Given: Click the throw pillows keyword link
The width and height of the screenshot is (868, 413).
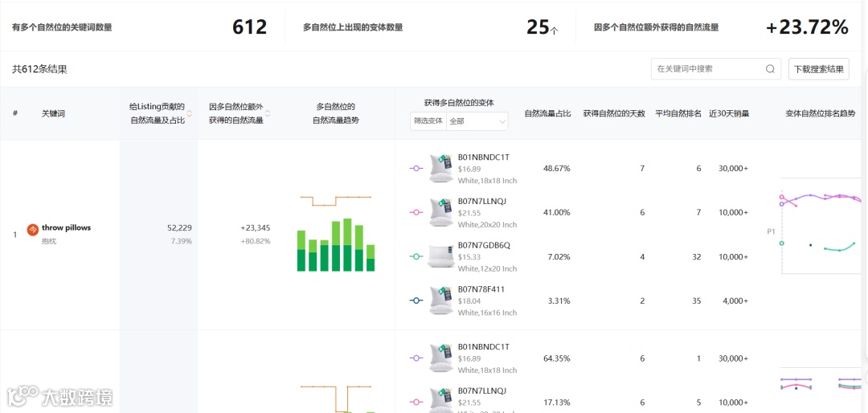Looking at the screenshot, I should (x=66, y=227).
